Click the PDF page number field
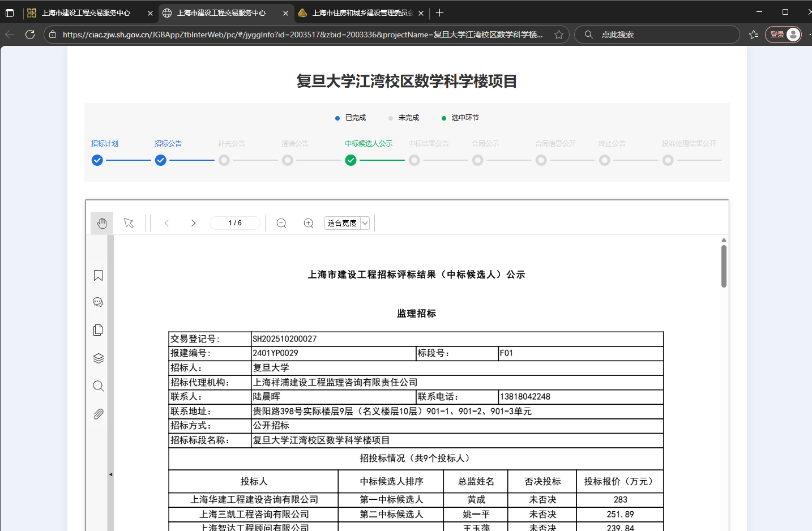 [235, 223]
